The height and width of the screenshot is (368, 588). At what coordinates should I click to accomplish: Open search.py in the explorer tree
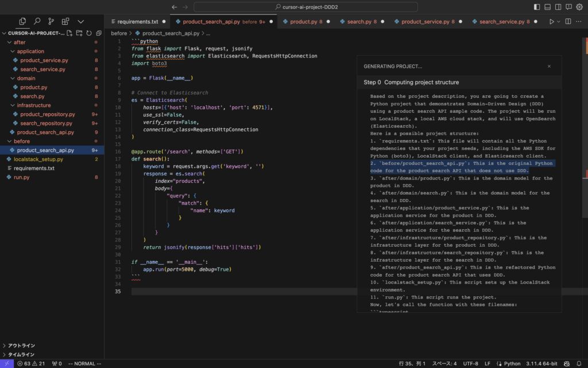point(52,96)
